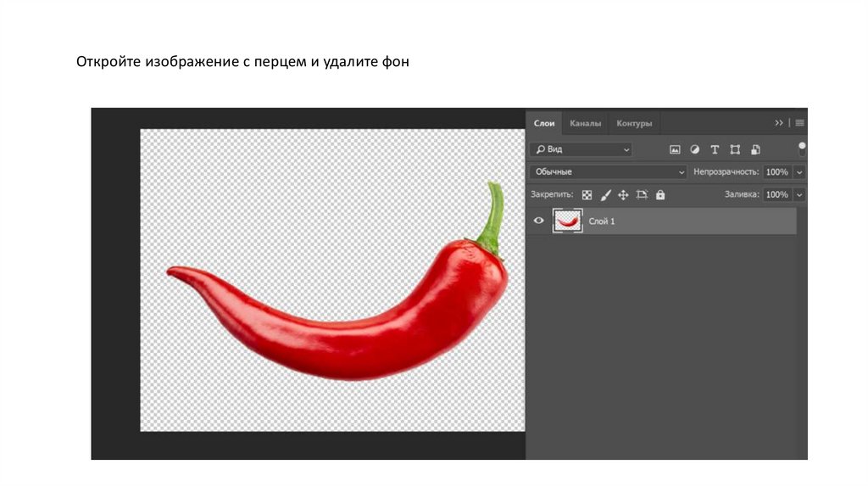Lock layer position with move icon
Image resolution: width=868 pixels, height=487 pixels.
[623, 194]
